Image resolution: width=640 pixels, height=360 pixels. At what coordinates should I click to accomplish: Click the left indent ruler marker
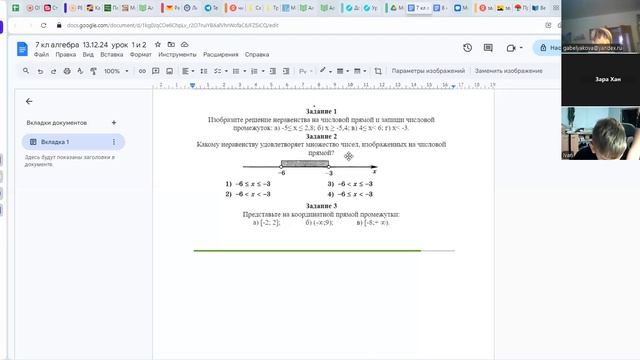point(192,85)
